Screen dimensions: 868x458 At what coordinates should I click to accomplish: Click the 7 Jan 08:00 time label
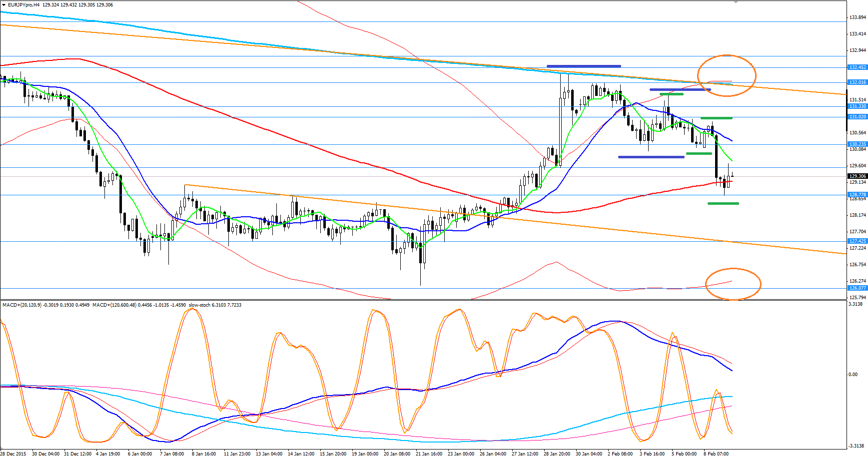pos(171,454)
